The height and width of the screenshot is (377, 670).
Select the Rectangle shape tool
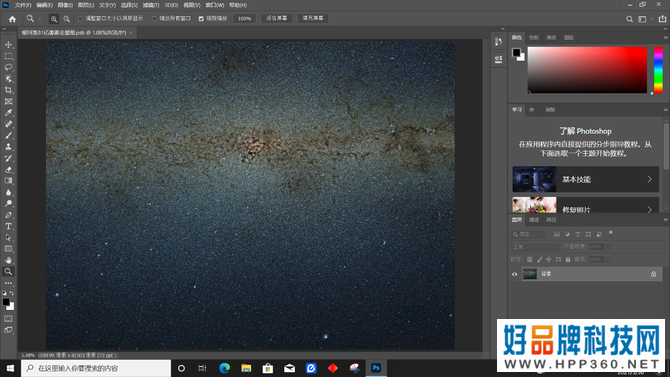pos(8,249)
